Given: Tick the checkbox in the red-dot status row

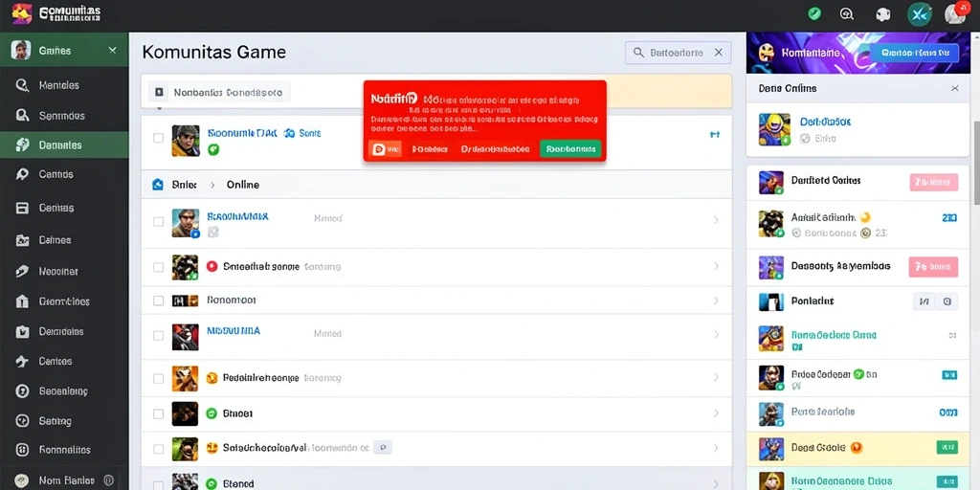Looking at the screenshot, I should (x=159, y=267).
